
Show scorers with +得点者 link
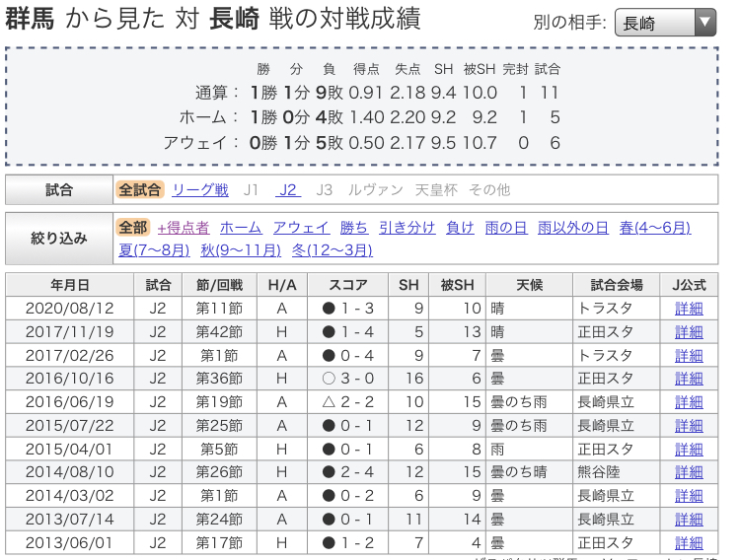[183, 227]
